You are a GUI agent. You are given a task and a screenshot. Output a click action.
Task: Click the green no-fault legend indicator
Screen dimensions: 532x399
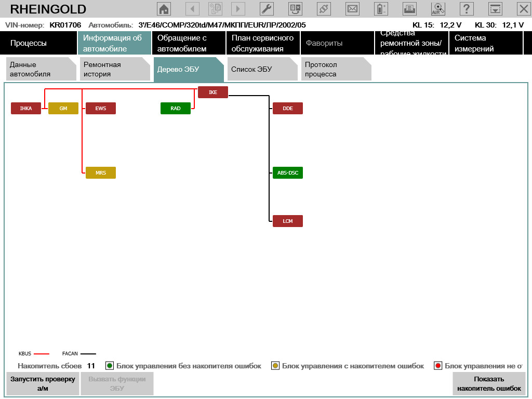click(x=110, y=366)
